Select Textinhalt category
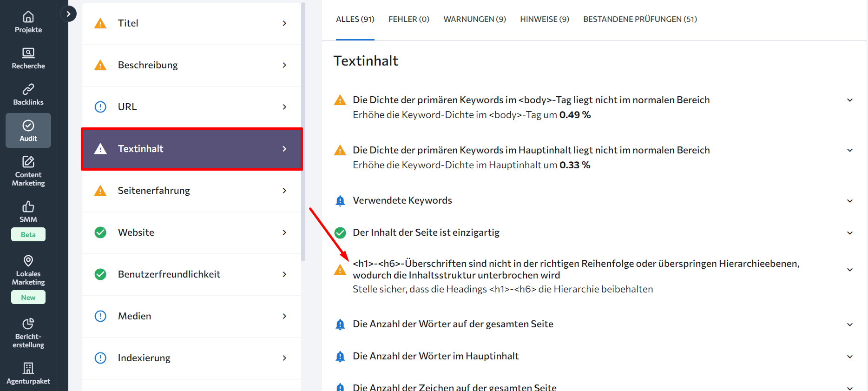 click(191, 149)
